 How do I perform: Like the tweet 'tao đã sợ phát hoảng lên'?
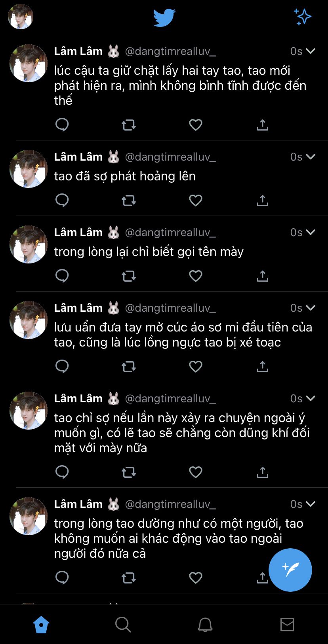[x=196, y=201]
